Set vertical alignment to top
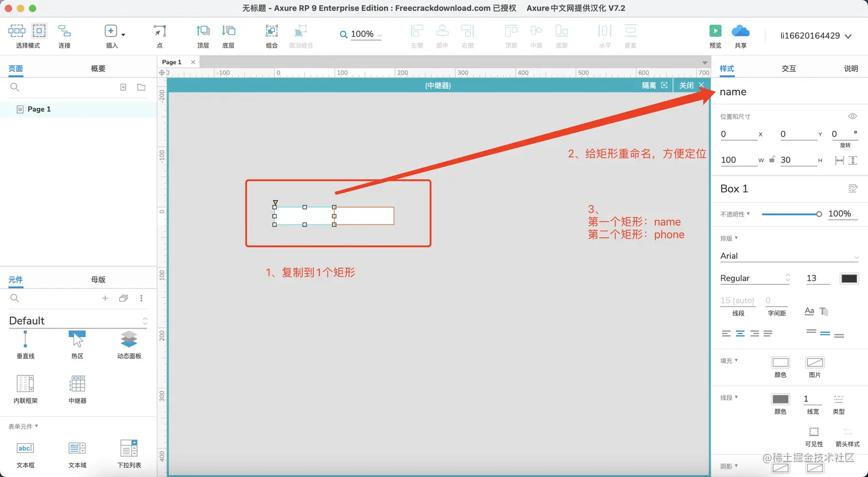Image resolution: width=868 pixels, height=477 pixels. [x=811, y=332]
